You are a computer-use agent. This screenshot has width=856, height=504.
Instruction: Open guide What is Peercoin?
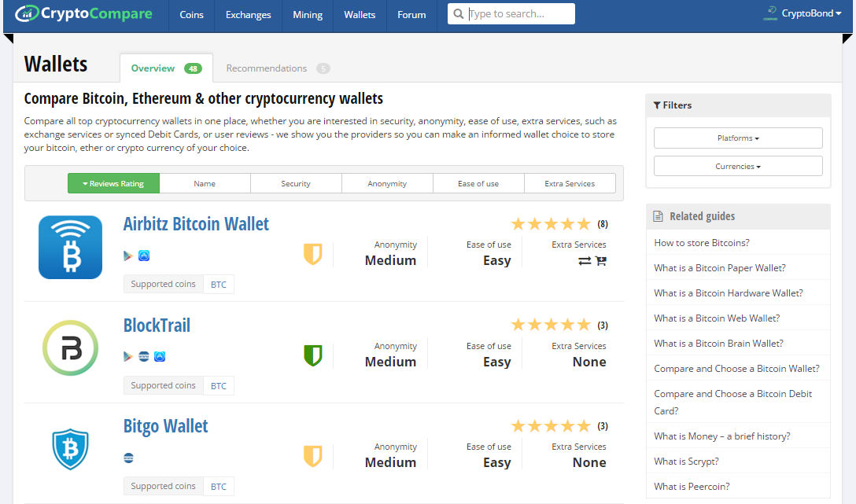click(x=692, y=486)
